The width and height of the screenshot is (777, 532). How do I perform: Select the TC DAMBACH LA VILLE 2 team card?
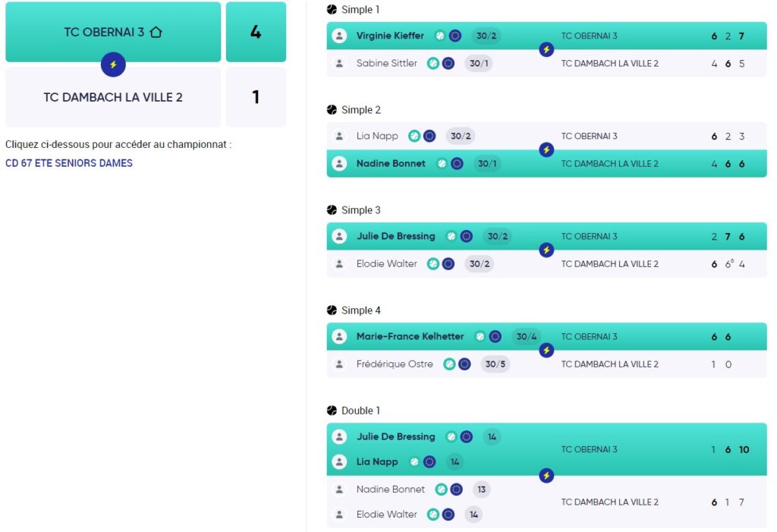coord(113,97)
